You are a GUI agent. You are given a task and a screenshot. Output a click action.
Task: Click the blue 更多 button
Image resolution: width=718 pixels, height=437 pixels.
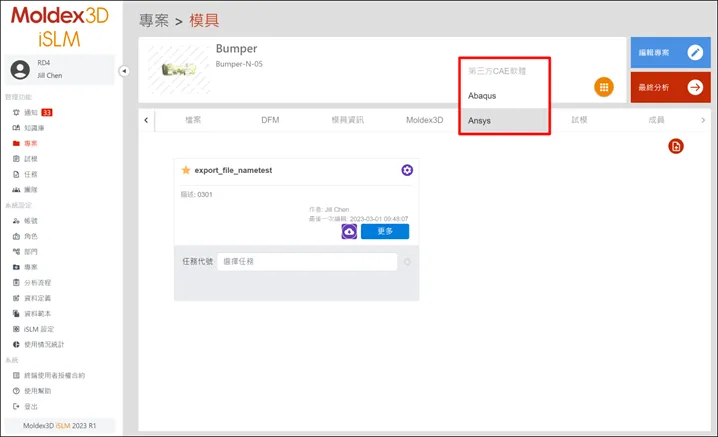click(385, 231)
